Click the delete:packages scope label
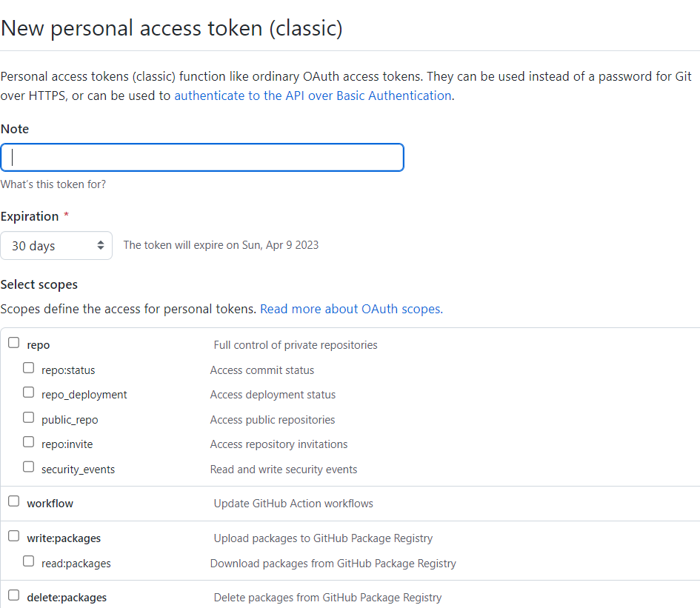This screenshot has height=608, width=700. click(x=67, y=598)
